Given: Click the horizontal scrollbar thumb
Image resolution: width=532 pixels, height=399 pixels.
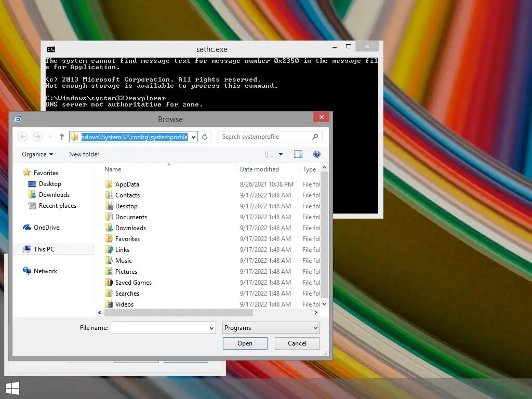Looking at the screenshot, I should click(179, 312).
